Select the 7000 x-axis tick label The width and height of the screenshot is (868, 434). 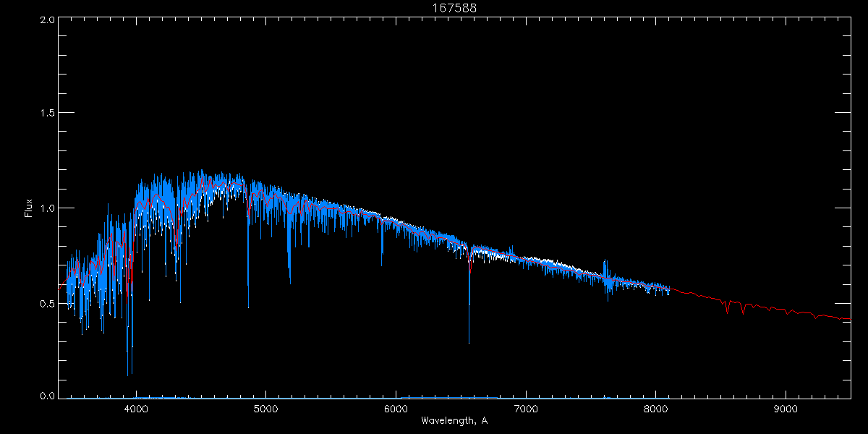click(x=525, y=408)
